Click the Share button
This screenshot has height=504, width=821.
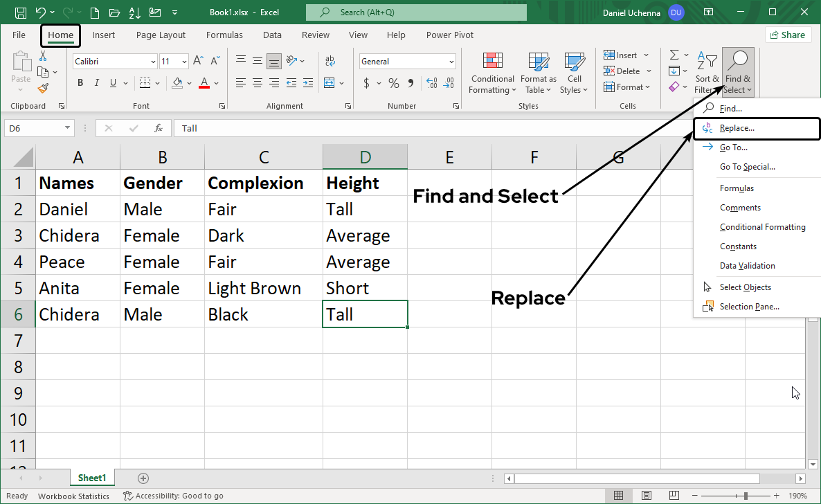point(788,35)
